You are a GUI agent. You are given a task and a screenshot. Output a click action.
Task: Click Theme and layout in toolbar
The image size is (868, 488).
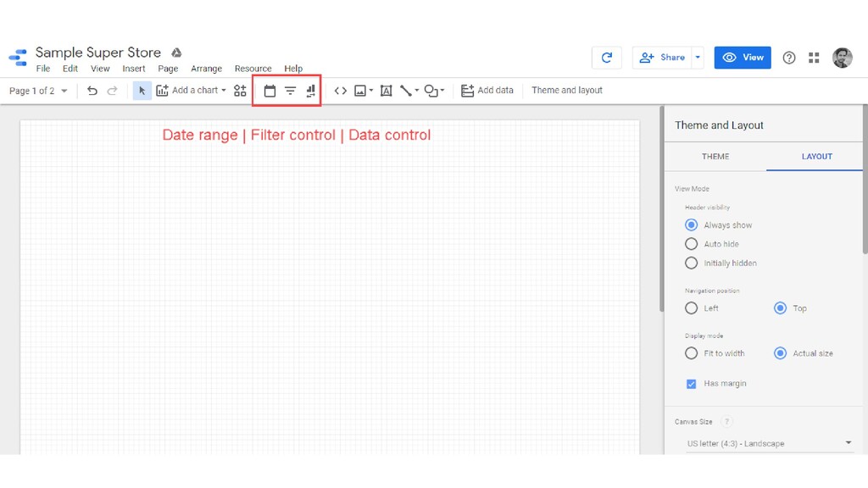click(x=567, y=90)
